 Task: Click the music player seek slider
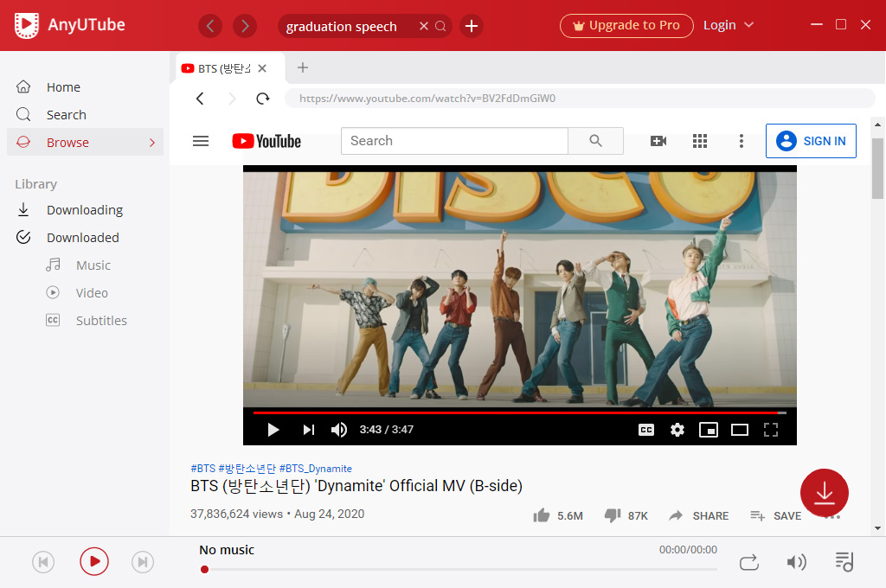click(459, 569)
